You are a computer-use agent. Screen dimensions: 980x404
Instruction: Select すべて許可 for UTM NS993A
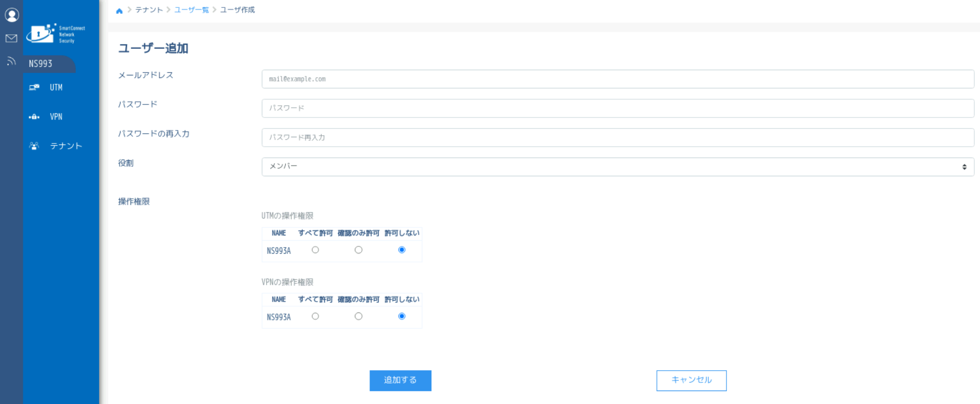click(x=315, y=250)
